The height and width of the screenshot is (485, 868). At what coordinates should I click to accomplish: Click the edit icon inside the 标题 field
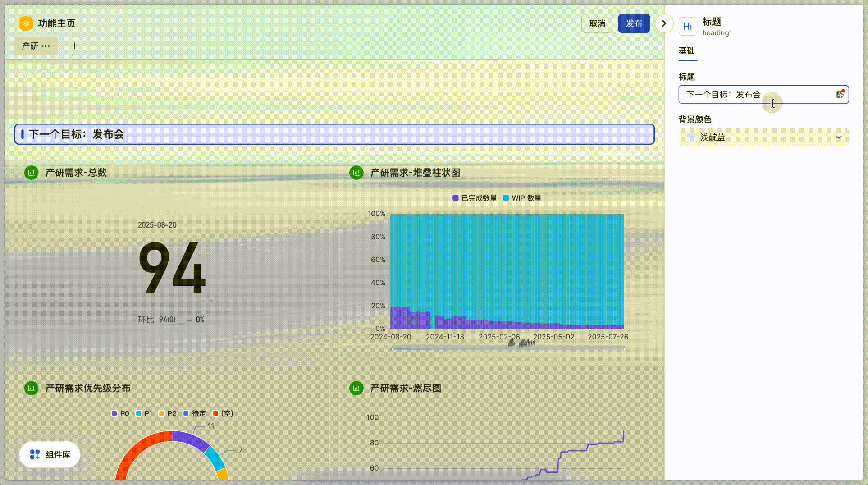(840, 94)
